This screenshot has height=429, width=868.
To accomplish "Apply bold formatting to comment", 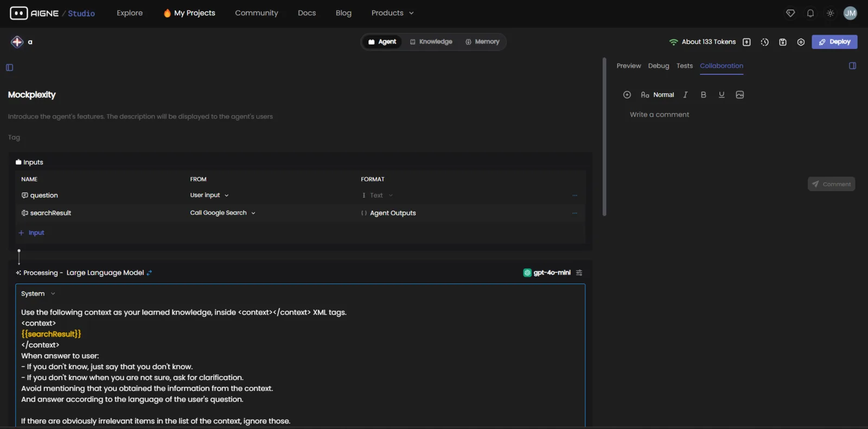I will tap(704, 94).
